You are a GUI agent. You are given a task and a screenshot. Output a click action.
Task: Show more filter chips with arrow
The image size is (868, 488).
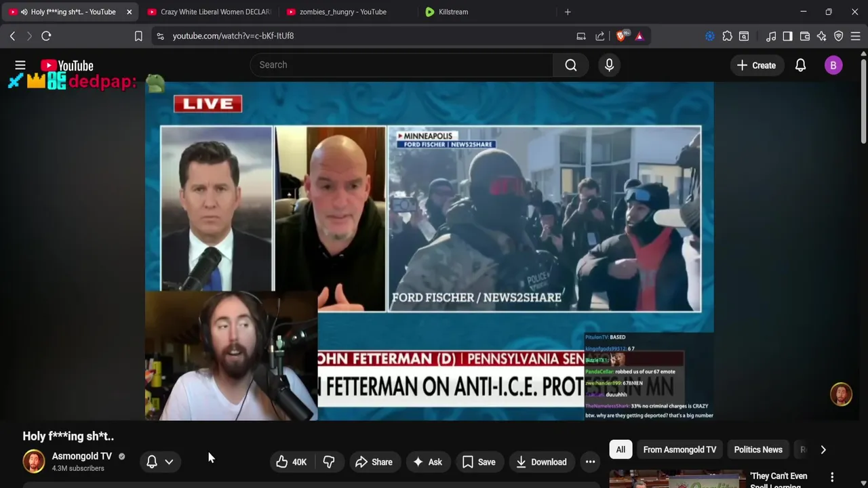coord(823,449)
